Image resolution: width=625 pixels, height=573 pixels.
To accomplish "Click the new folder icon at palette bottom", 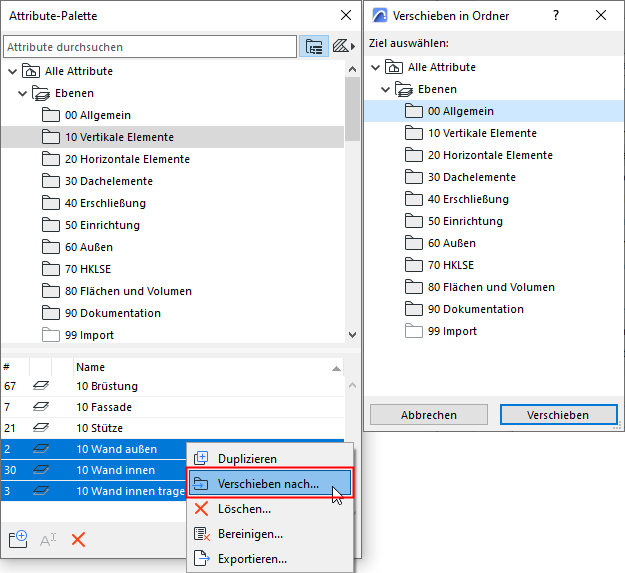I will coord(18,540).
